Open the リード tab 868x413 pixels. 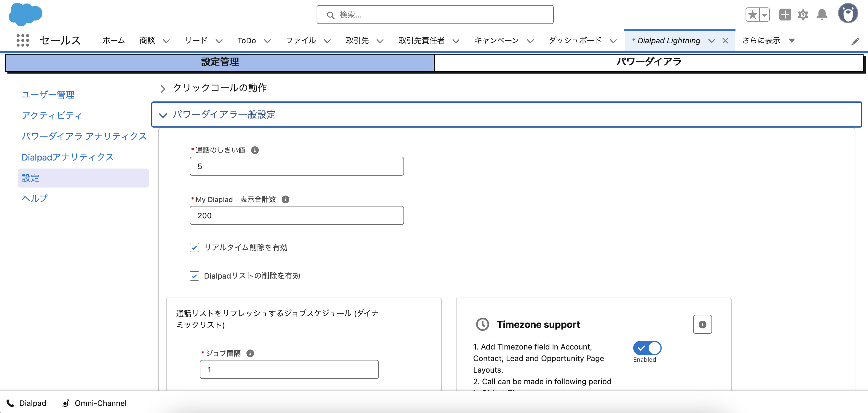(196, 40)
